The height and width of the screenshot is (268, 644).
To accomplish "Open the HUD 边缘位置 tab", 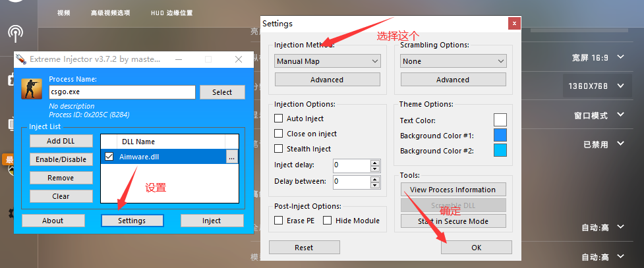I will (x=171, y=13).
